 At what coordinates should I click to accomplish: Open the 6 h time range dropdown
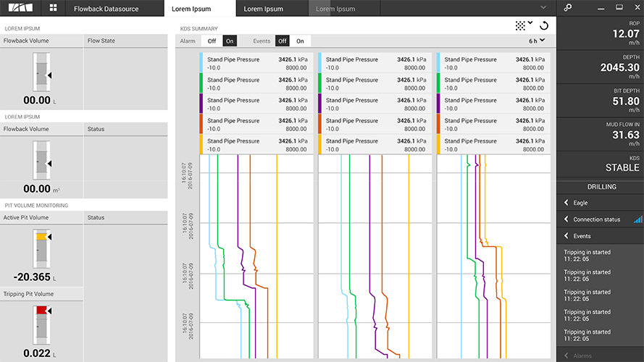coord(537,41)
